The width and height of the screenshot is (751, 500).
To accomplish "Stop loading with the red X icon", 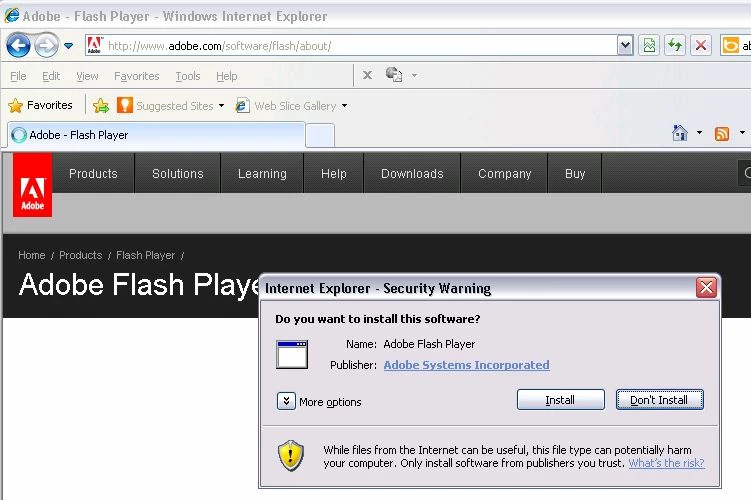I will pos(701,45).
